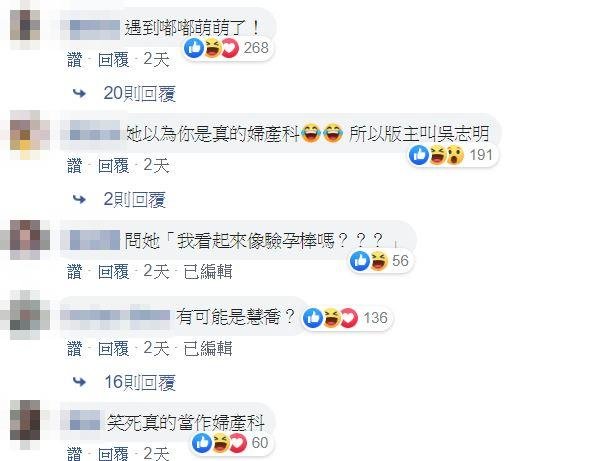Click the reply arrow icon beside 16則回覆
The image size is (595, 461).
[79, 381]
